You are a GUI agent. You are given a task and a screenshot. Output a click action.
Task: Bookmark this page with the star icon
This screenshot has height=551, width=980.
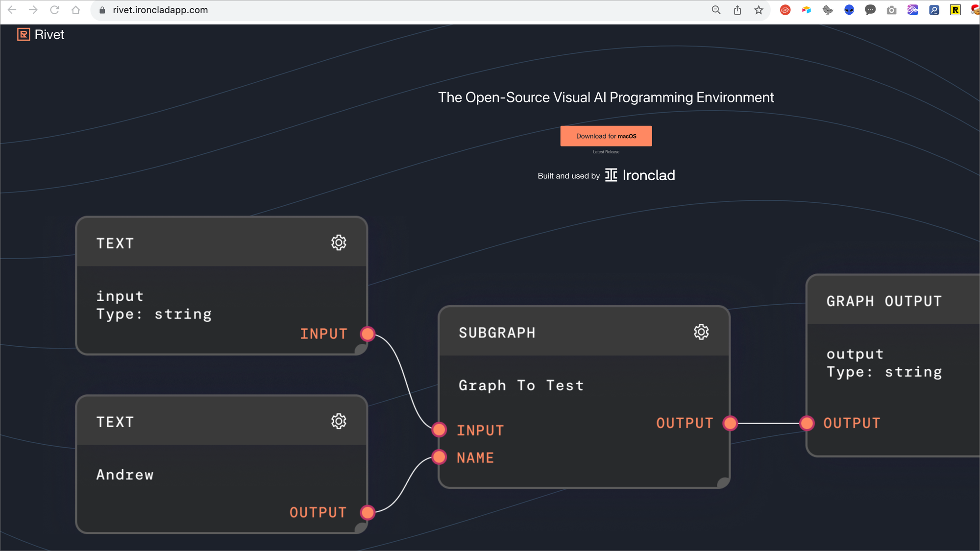(759, 10)
